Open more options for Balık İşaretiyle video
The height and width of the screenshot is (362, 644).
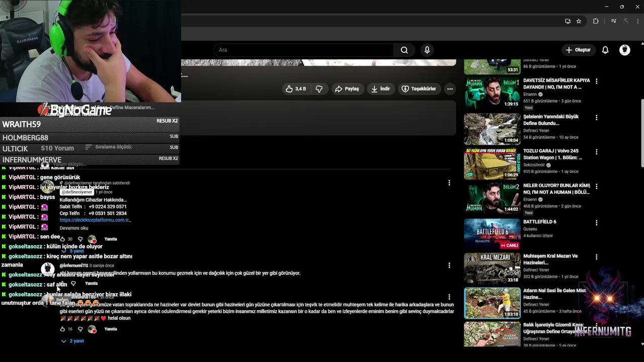[596, 326]
